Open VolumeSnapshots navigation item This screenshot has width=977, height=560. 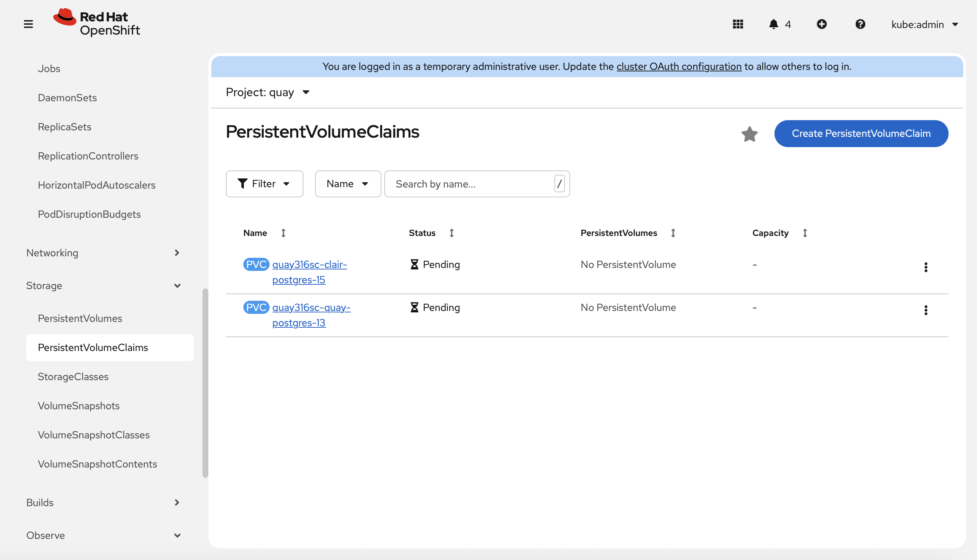[x=78, y=406]
